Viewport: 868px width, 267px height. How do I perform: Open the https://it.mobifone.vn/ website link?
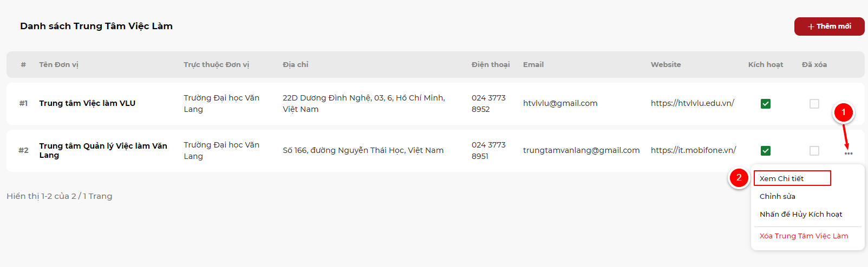click(x=693, y=150)
